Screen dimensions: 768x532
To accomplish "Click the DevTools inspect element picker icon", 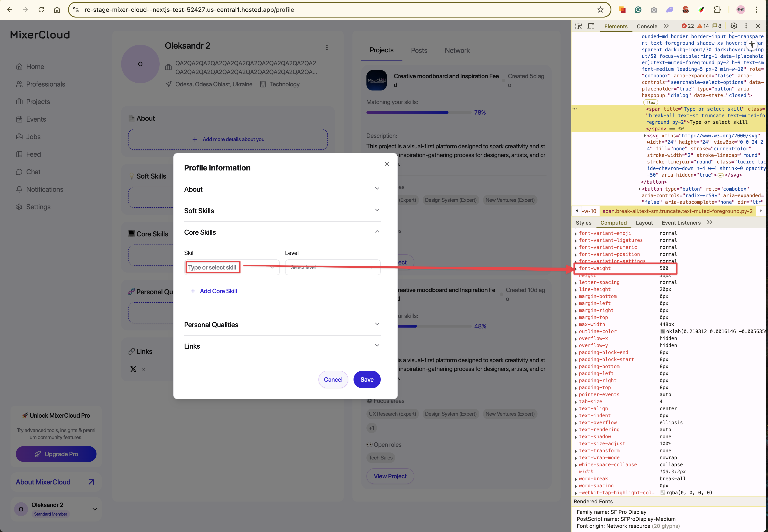I will point(579,26).
